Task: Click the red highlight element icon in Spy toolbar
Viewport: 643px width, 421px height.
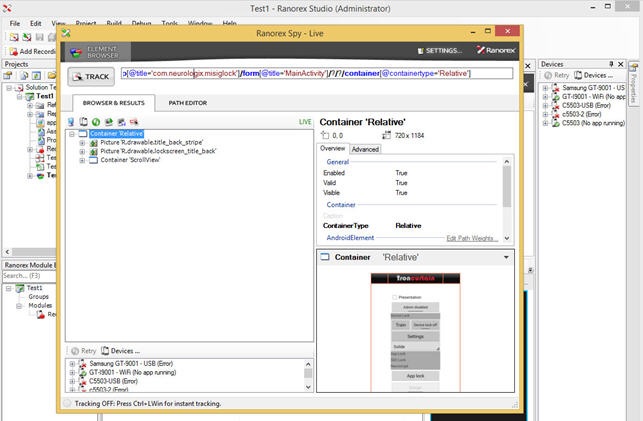Action: (x=134, y=122)
